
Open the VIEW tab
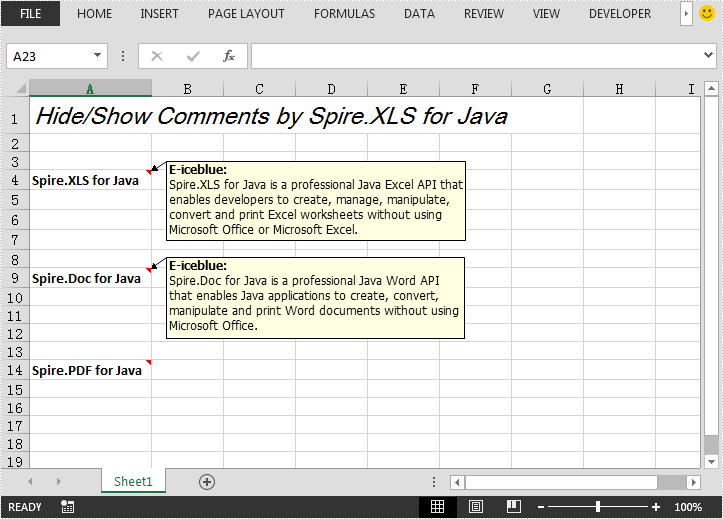[546, 14]
